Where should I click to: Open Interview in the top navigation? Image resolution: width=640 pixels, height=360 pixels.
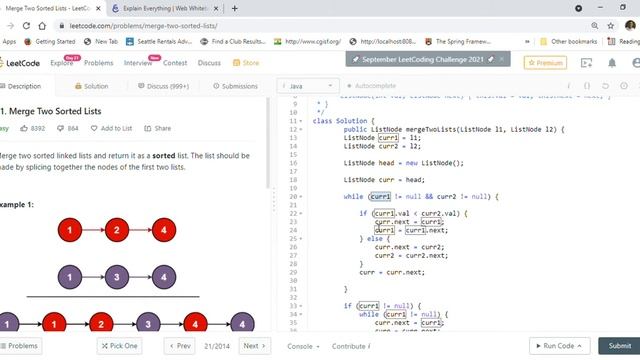pyautogui.click(x=138, y=63)
